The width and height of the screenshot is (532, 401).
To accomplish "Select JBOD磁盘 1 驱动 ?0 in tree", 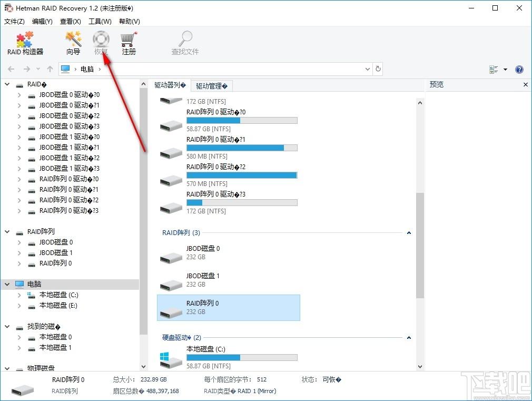I will [x=69, y=137].
